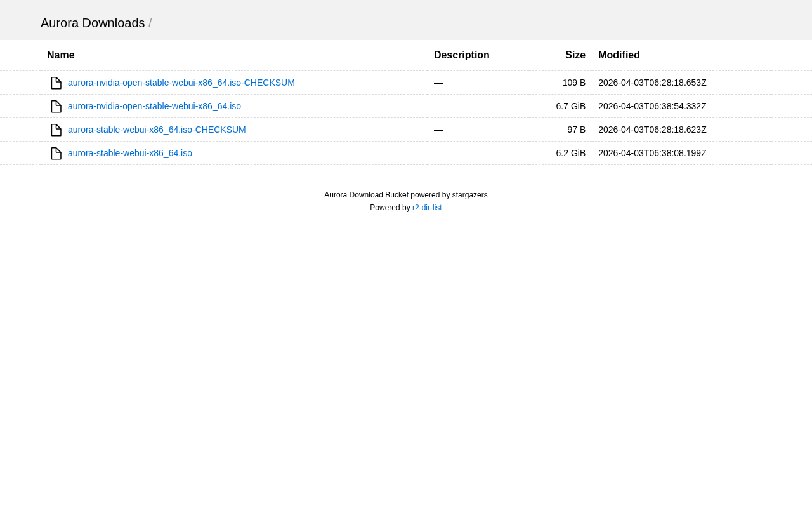Viewport: 812px width, 508px height.
Task: Click the file icon for the 6.7 GiB nvidia ISO
Action: [56, 107]
